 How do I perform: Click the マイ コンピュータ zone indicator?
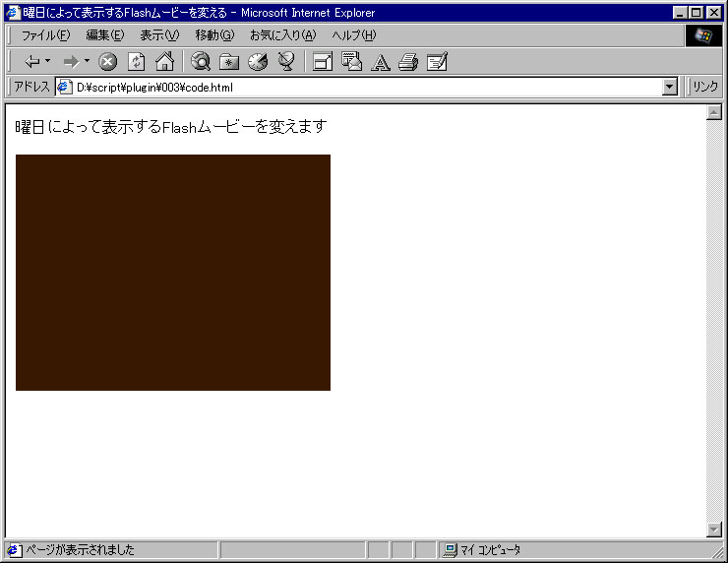click(482, 550)
